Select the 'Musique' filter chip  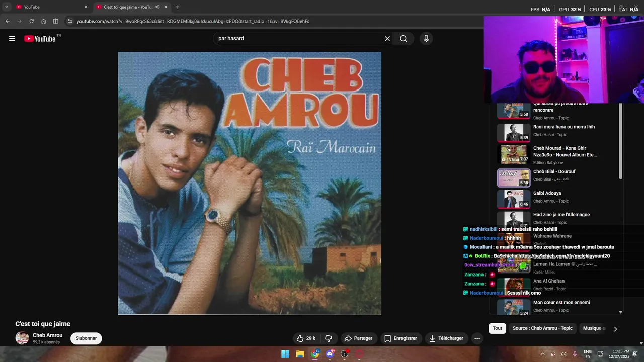pos(594,328)
